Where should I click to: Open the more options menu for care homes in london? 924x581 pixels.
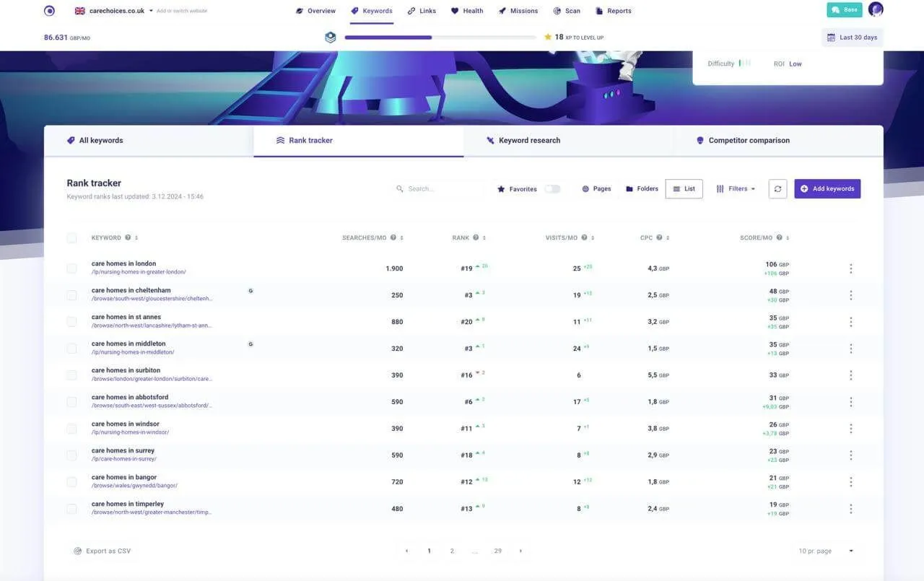coord(850,268)
